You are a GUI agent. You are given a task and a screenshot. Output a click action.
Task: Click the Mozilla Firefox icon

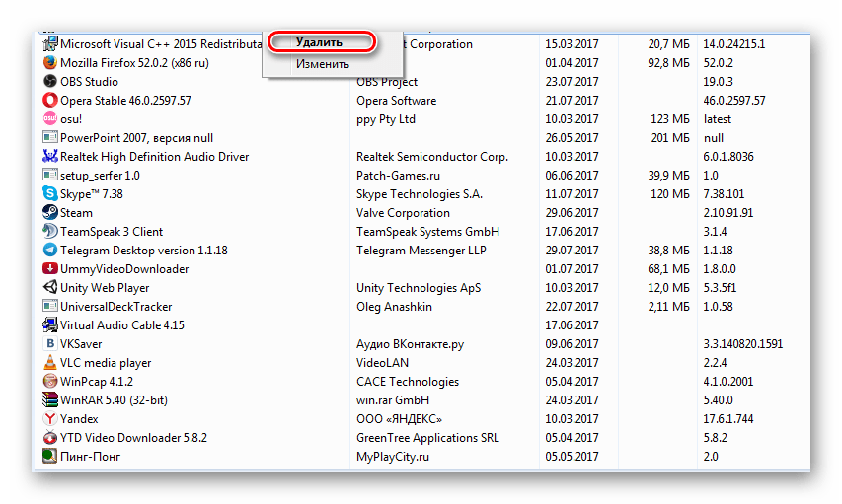50,63
